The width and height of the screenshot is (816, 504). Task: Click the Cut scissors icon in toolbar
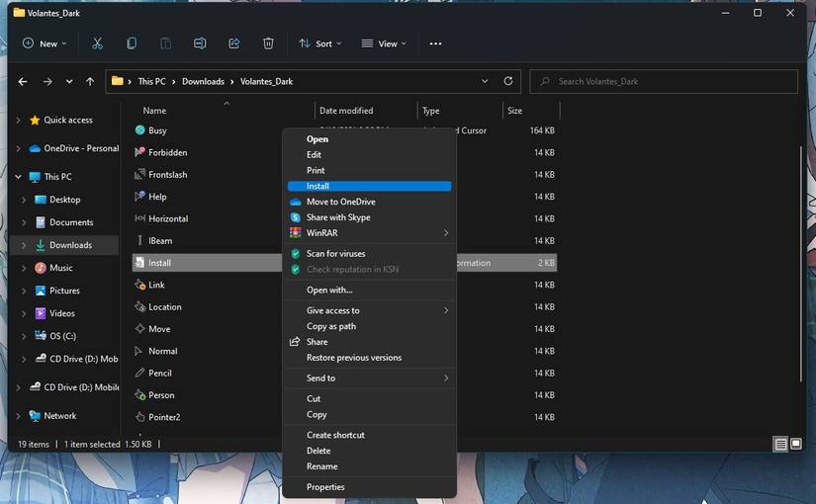point(97,43)
